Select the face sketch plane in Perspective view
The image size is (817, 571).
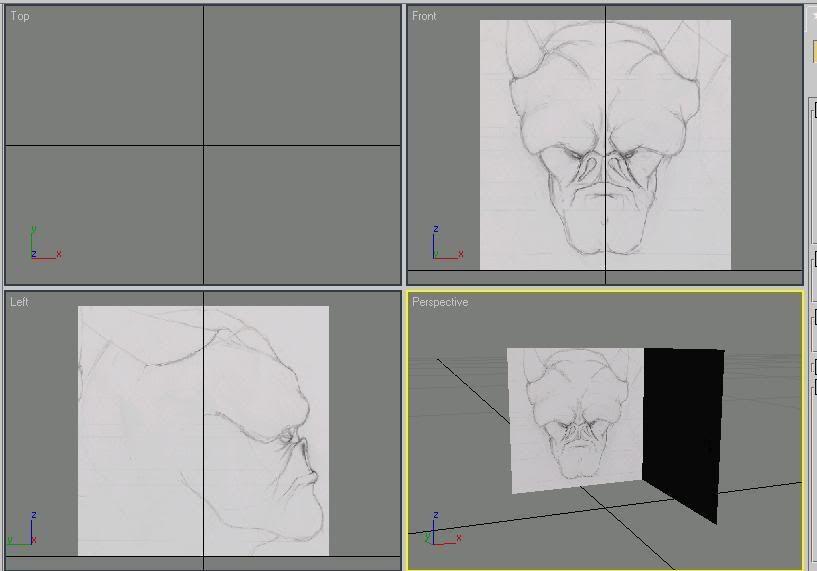[x=574, y=420]
